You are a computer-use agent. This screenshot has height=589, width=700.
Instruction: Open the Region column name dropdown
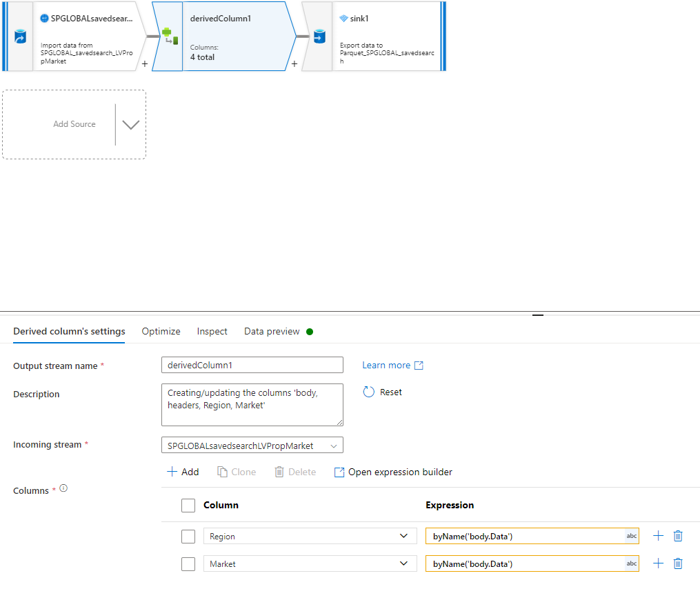tap(403, 536)
